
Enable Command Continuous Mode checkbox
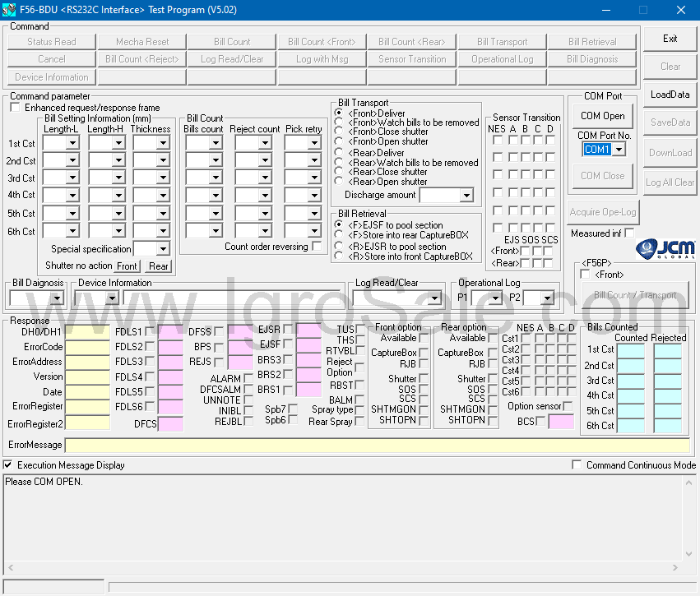[577, 465]
